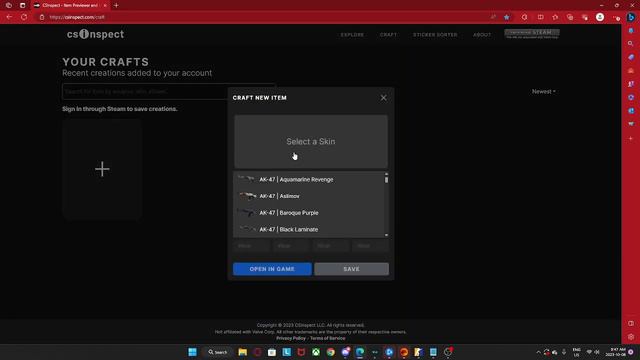Close the CSInspect browser tab
This screenshot has height=360, width=640.
coord(105,5)
